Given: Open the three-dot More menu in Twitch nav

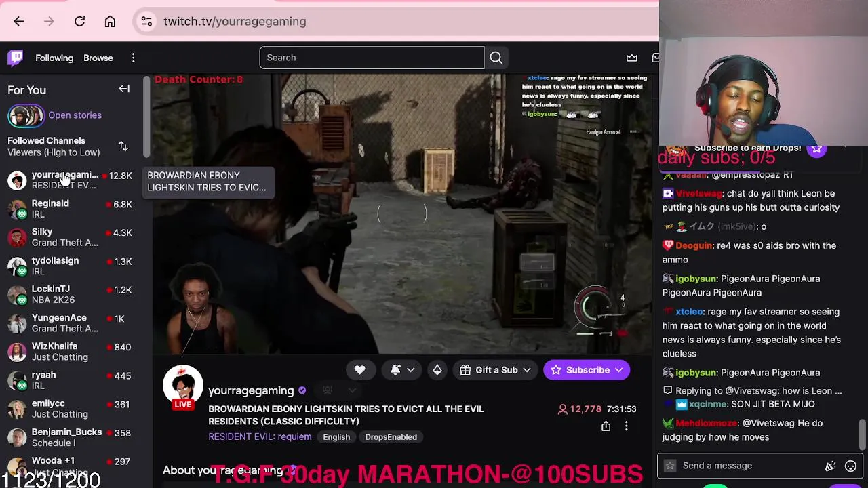Looking at the screenshot, I should [x=134, y=58].
